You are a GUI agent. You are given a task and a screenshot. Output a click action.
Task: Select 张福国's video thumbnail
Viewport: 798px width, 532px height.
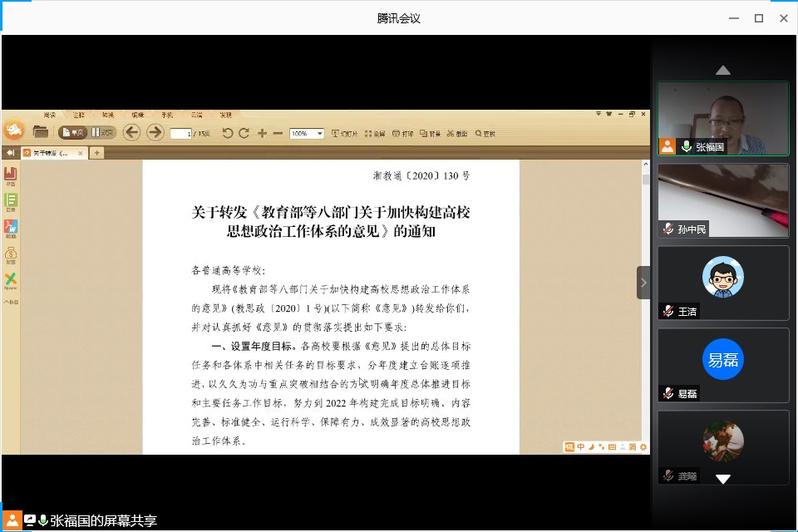[x=722, y=118]
